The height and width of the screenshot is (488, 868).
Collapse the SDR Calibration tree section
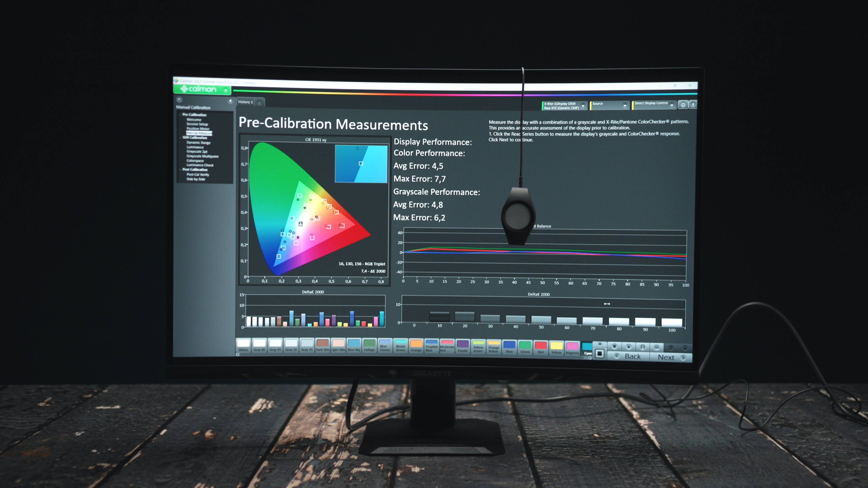tap(180, 138)
